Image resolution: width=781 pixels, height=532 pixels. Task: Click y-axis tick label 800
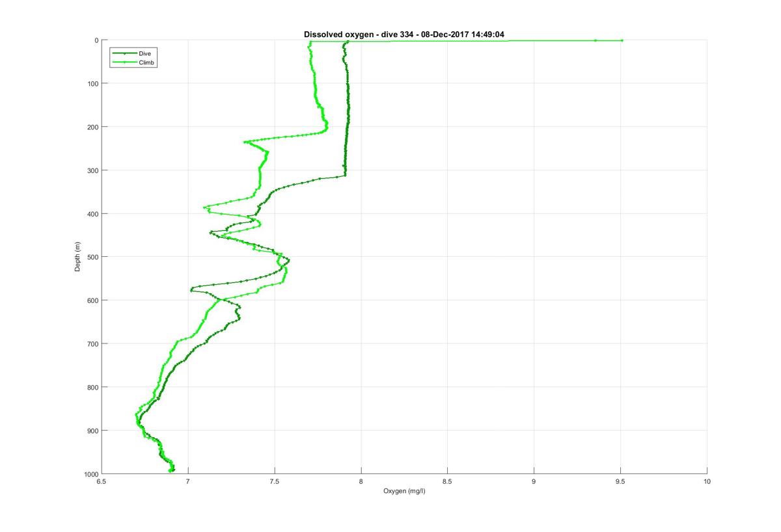(93, 387)
